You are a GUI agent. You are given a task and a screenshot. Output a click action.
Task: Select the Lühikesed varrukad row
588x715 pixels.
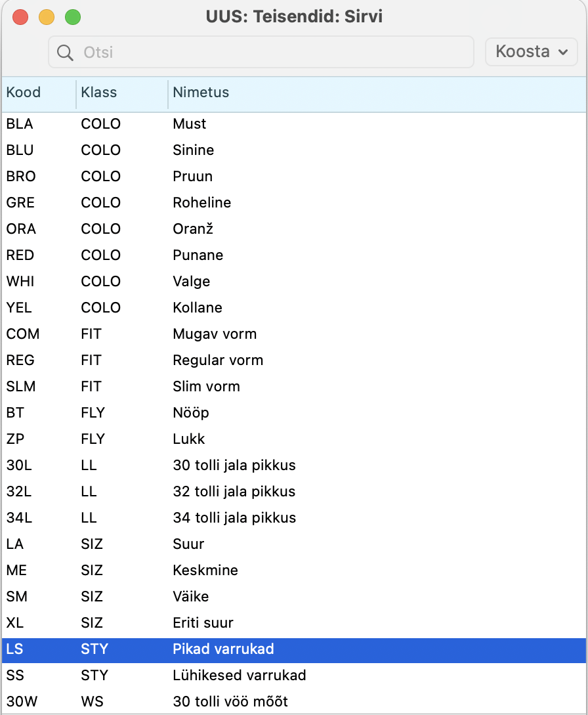click(x=294, y=676)
